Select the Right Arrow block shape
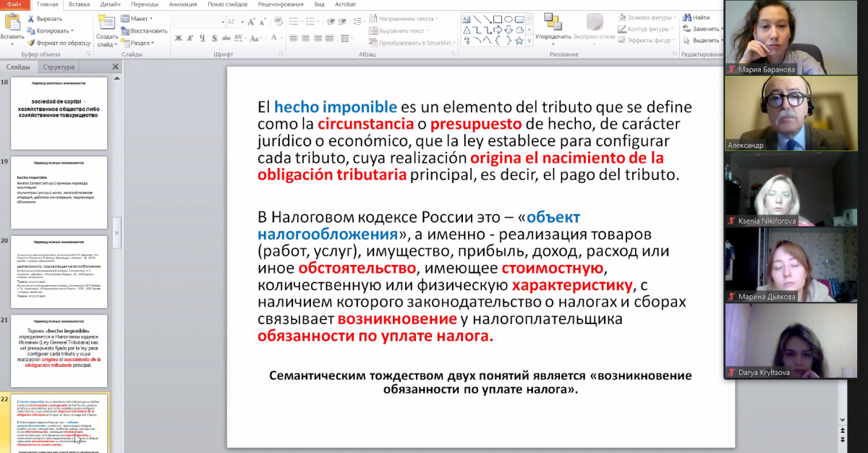868x453 pixels. [498, 30]
